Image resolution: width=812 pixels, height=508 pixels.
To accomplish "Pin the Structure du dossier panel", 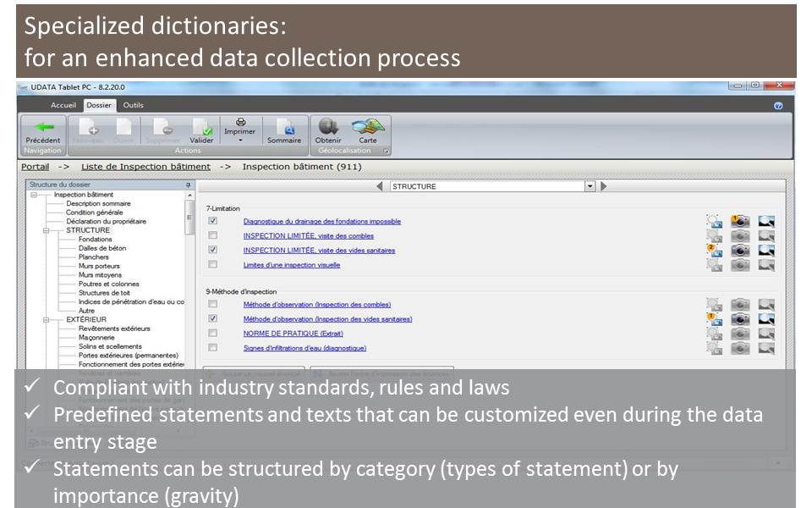I will point(189,185).
